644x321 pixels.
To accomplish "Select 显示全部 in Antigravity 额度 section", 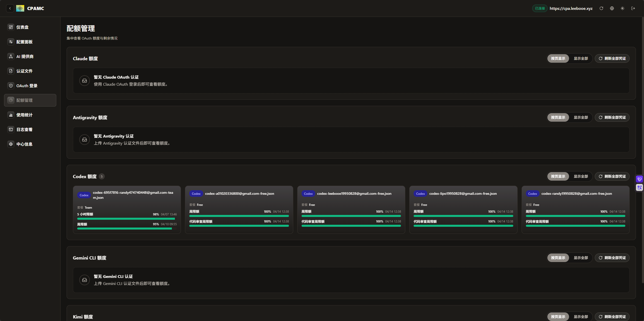I will (581, 117).
